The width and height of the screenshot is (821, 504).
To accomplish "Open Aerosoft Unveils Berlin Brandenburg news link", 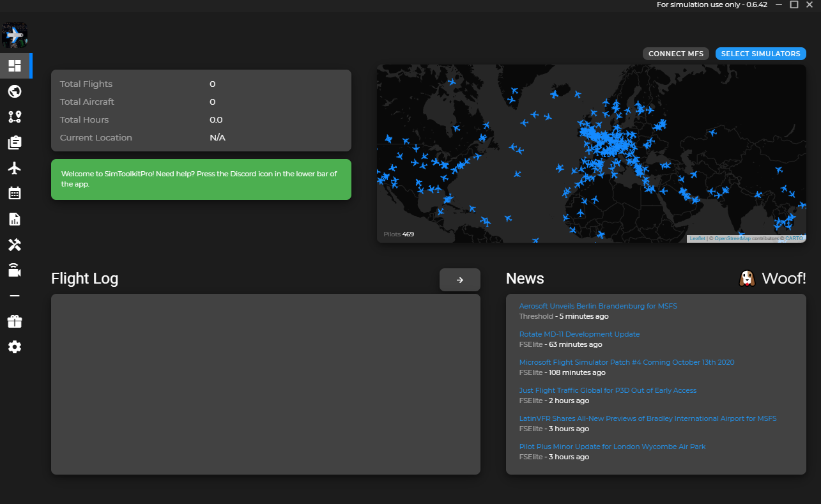I will coord(598,306).
